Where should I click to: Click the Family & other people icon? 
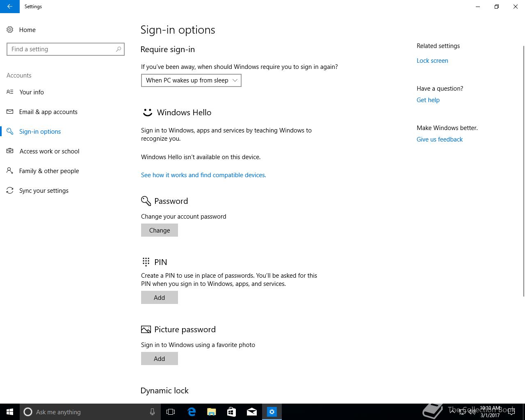tap(10, 171)
